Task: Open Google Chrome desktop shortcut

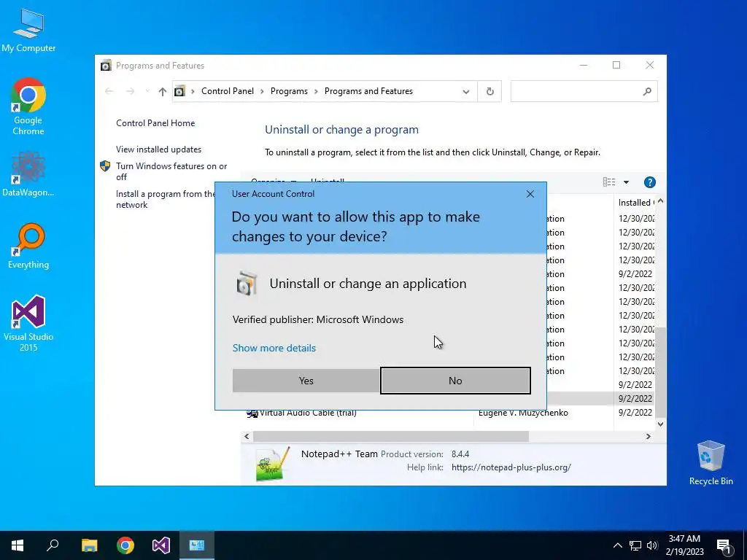Action: (x=28, y=106)
